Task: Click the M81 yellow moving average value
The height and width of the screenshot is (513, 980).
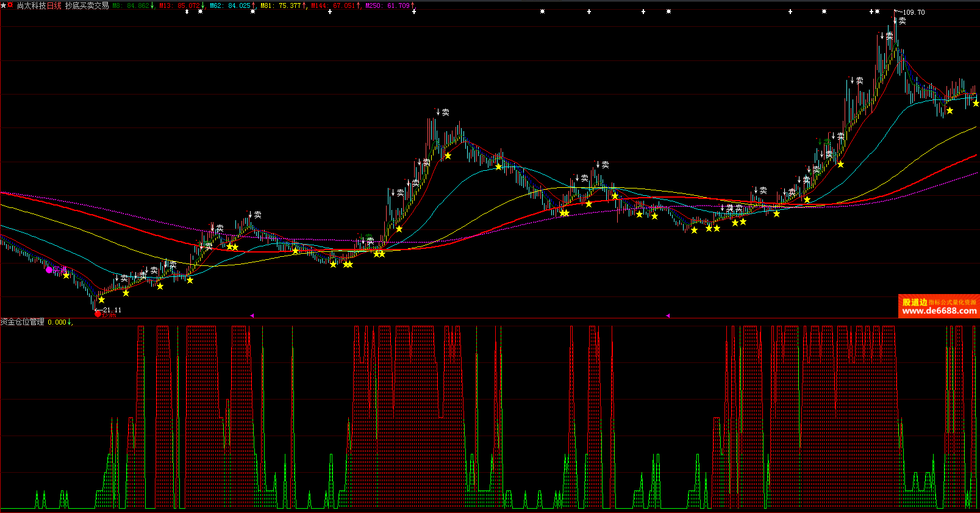Action: coord(290,5)
